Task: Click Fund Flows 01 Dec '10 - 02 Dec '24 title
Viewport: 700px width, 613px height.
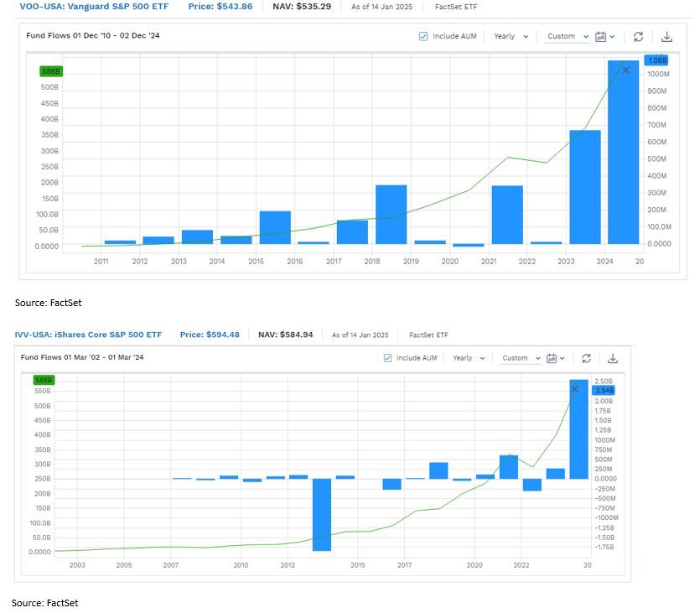Action: [x=93, y=36]
